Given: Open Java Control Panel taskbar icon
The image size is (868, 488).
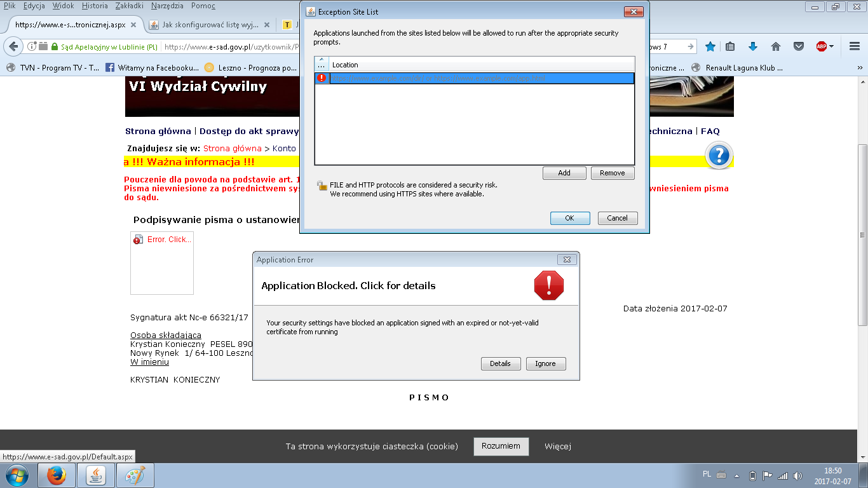Looking at the screenshot, I should tap(96, 475).
